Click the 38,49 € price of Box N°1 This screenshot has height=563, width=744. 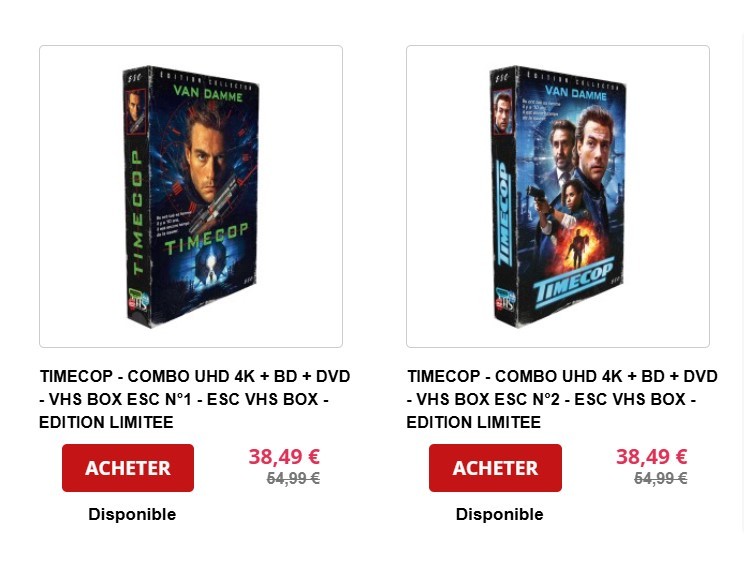tap(284, 457)
